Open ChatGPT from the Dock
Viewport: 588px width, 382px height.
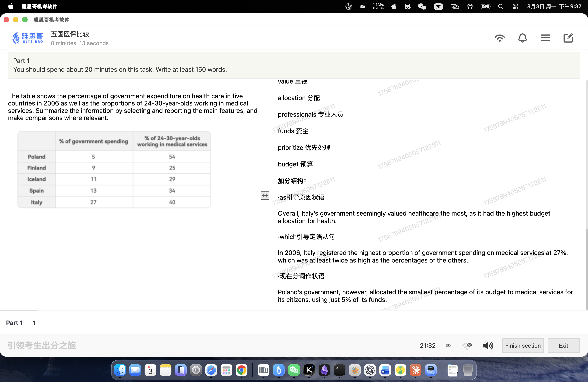point(370,370)
